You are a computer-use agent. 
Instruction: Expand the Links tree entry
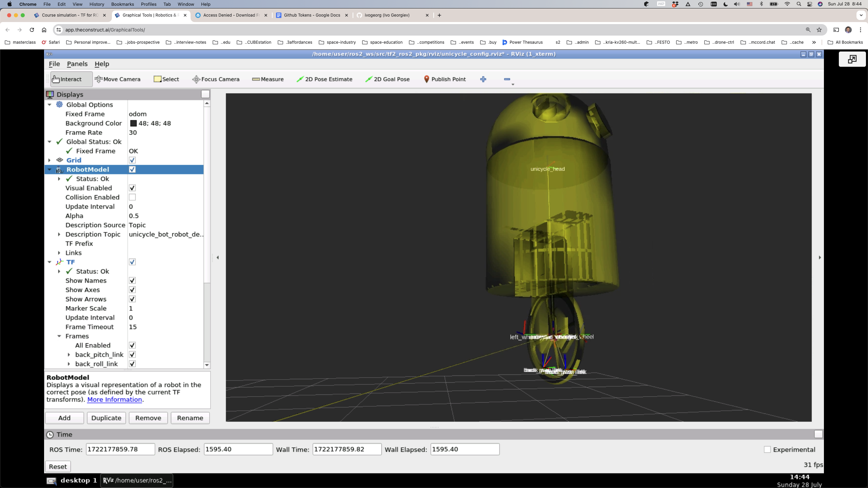click(59, 253)
